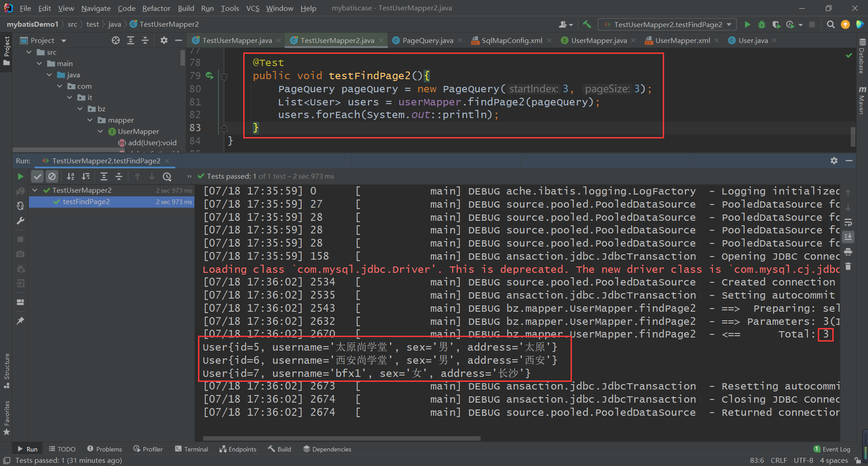This screenshot has width=868, height=466.
Task: Collapse TestUserMapper2 test result node
Action: click(35, 190)
